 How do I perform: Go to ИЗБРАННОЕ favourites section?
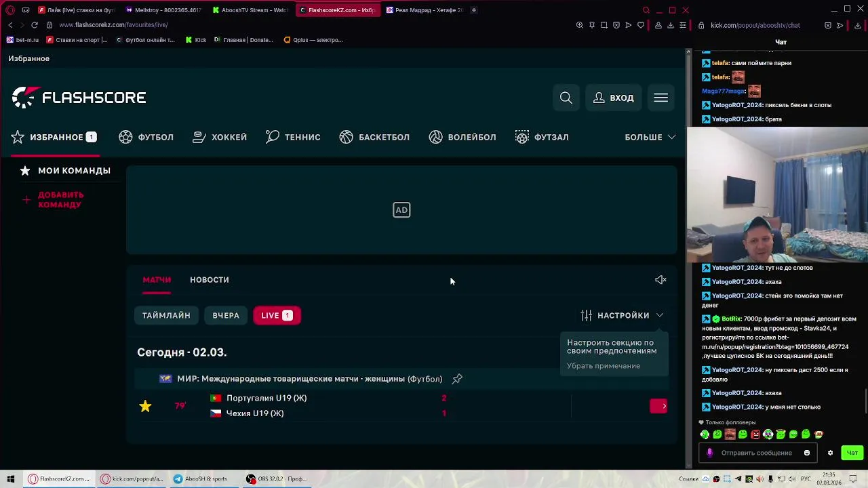point(54,137)
